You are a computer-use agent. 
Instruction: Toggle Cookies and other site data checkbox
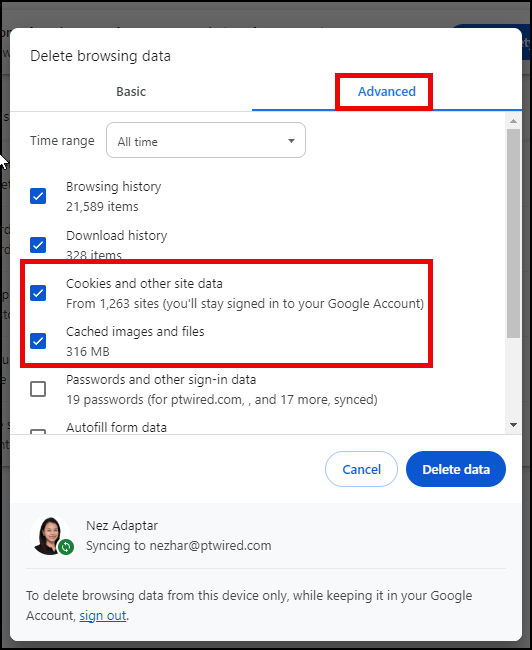tap(38, 293)
